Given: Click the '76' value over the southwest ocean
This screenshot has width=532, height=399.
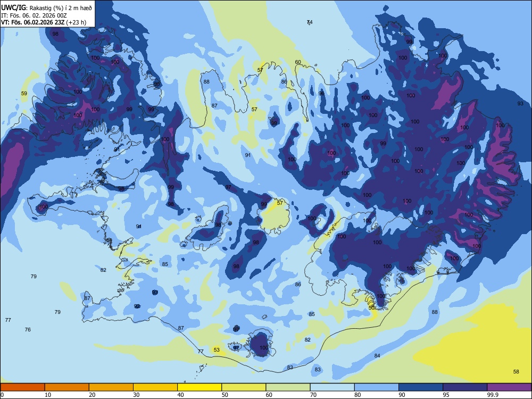Looking at the screenshot, I should tap(28, 329).
